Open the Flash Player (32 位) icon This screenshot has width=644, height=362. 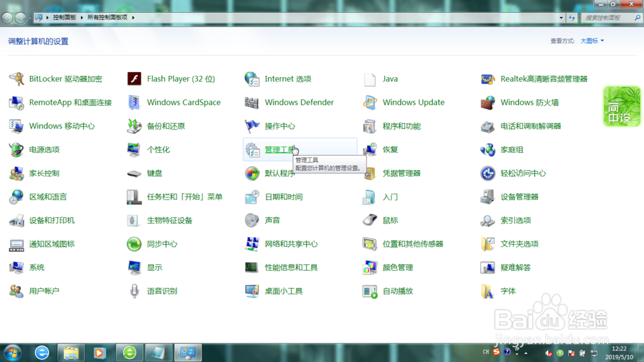click(135, 79)
